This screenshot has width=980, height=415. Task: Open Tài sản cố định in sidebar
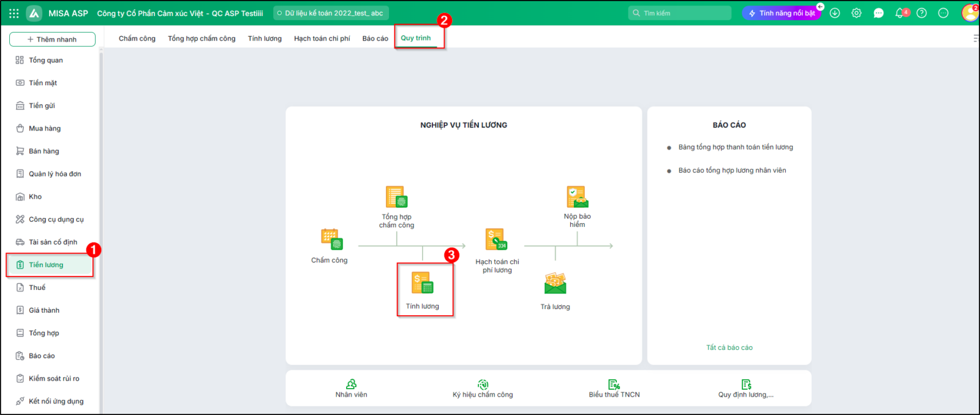[x=53, y=242]
